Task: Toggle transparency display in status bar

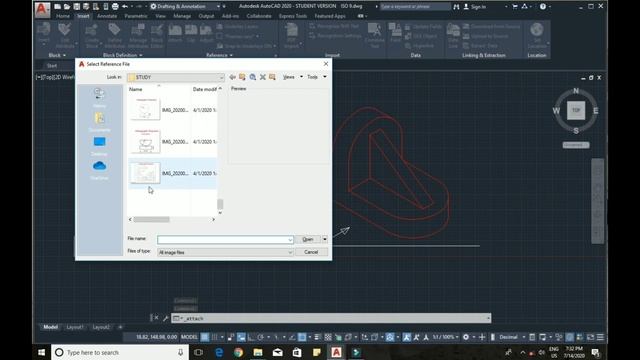Action: (328, 337)
